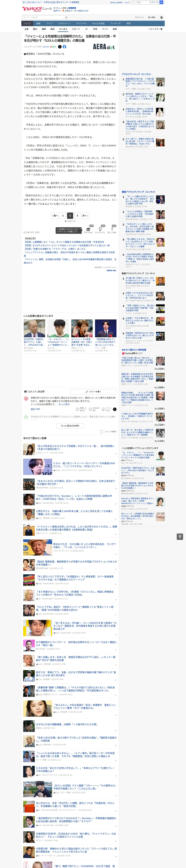The height and width of the screenshot is (868, 186).
Task: Click なるほど reaction on first comment
Action: (94, 409)
